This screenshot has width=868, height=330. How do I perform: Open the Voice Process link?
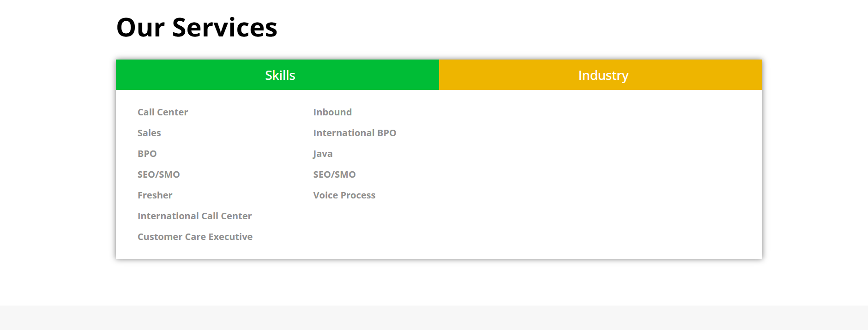tap(344, 195)
